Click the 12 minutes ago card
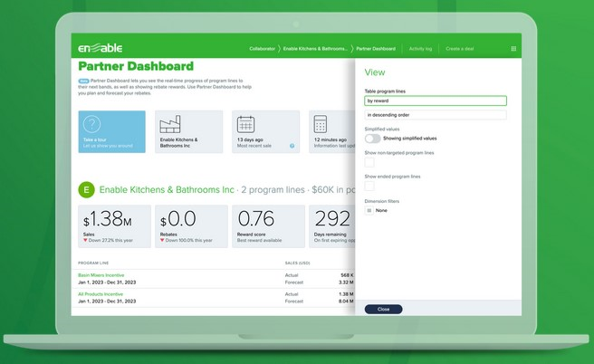This screenshot has width=594, height=364. [331, 132]
